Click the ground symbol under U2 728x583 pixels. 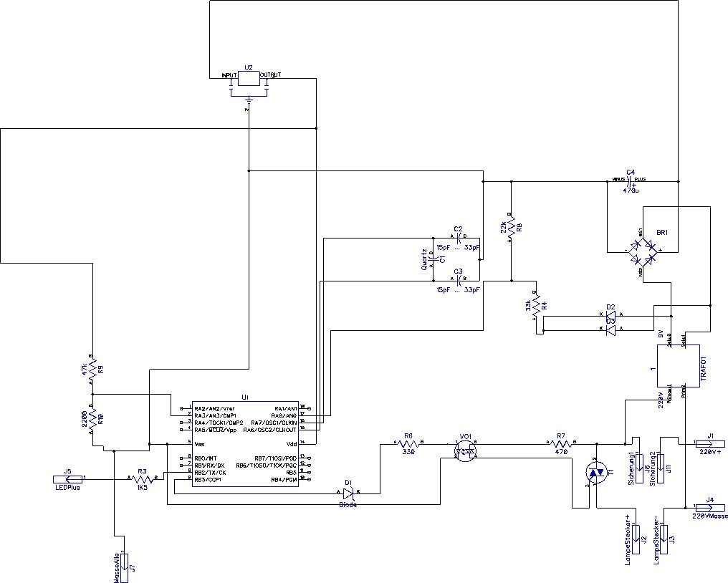coord(249,100)
